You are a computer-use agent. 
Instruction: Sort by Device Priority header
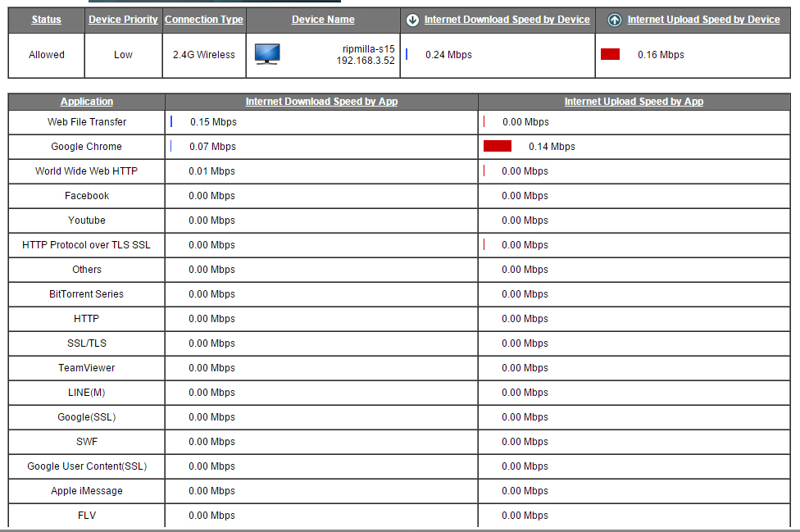[x=124, y=20]
